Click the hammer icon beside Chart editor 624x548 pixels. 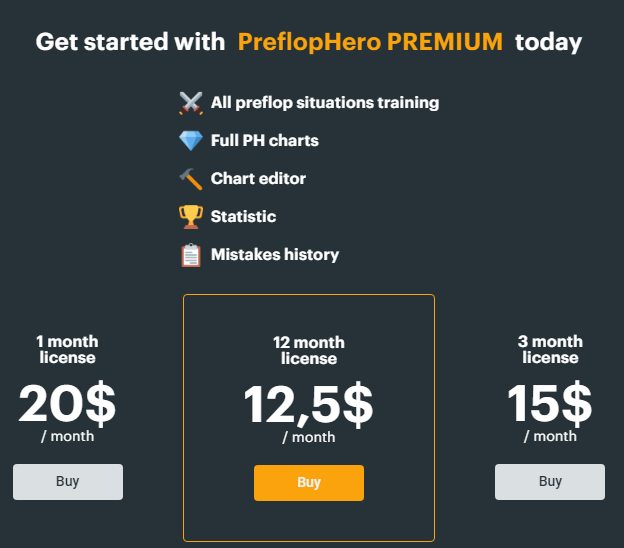[x=191, y=179]
